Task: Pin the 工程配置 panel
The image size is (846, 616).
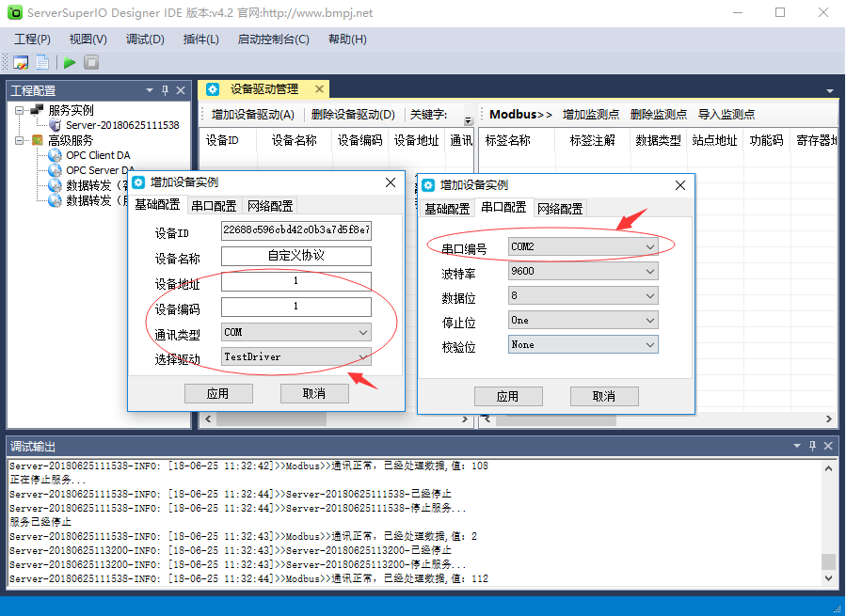Action: point(165,90)
